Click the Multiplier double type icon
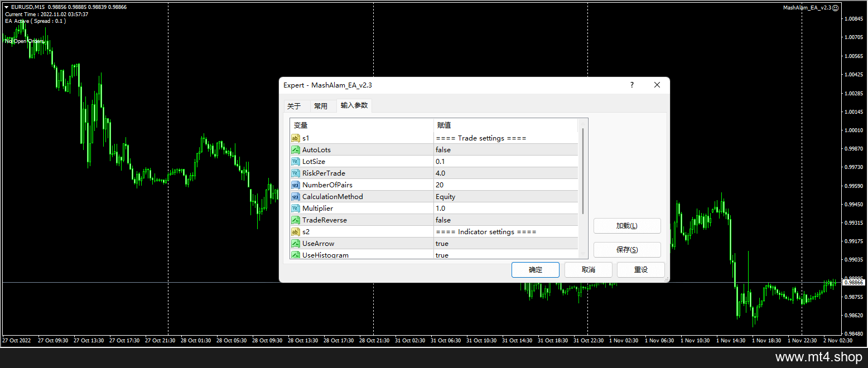Image resolution: width=868 pixels, height=368 pixels. [x=295, y=209]
